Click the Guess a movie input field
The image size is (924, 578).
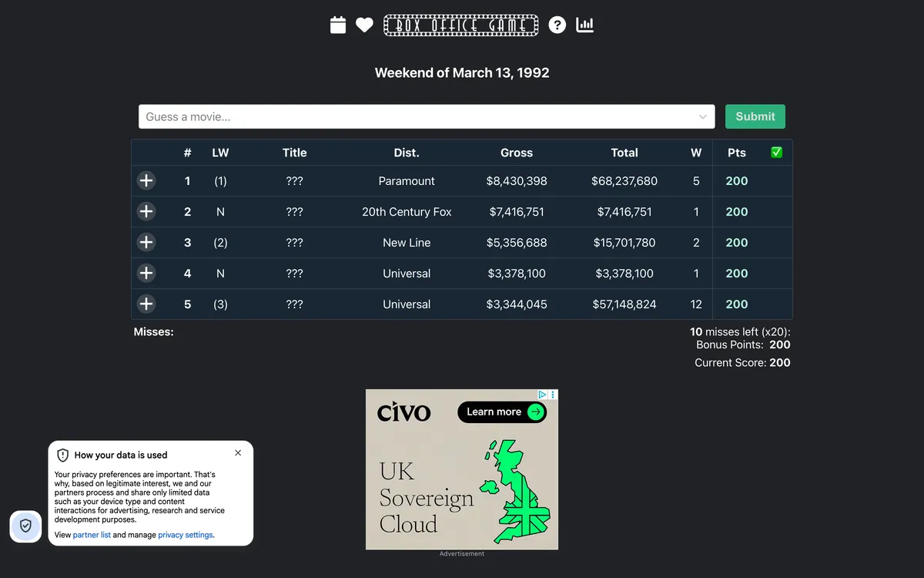tap(427, 117)
